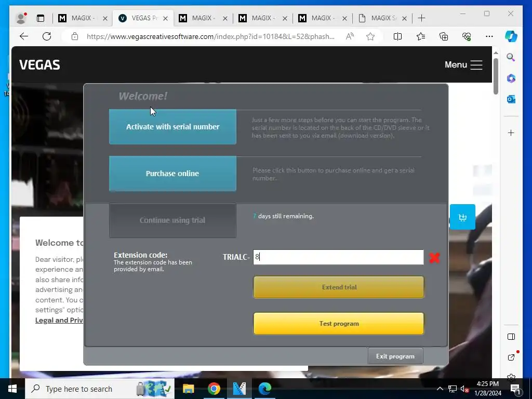Refresh the current page
Viewport: 532px width, 399px height.
coord(47,36)
